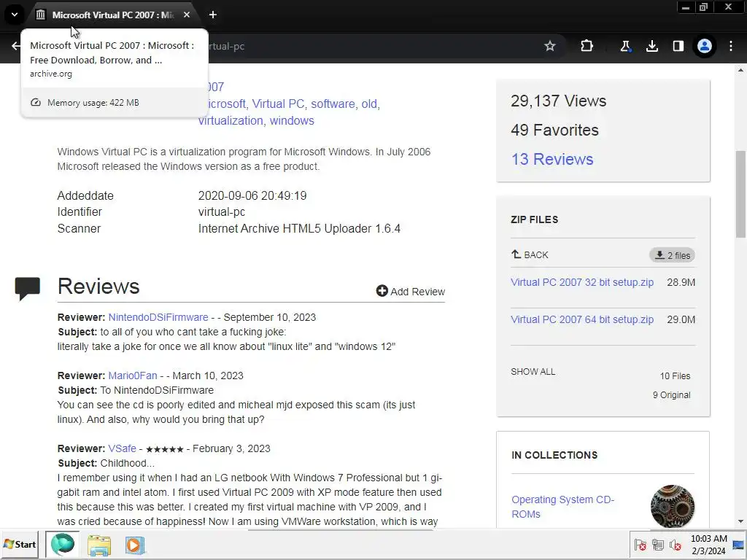Image resolution: width=747 pixels, height=560 pixels.
Task: Open reviewer Mario0Fan's profile
Action: tap(133, 376)
